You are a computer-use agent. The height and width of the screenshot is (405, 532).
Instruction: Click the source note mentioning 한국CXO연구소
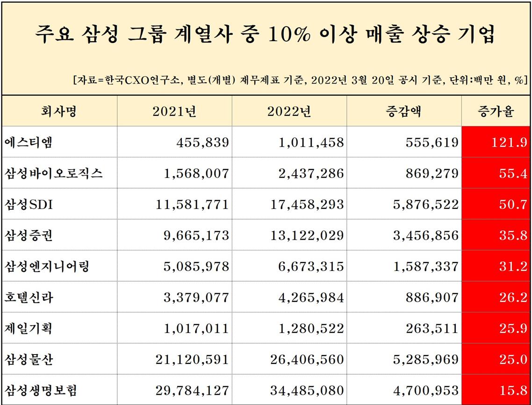pos(300,79)
